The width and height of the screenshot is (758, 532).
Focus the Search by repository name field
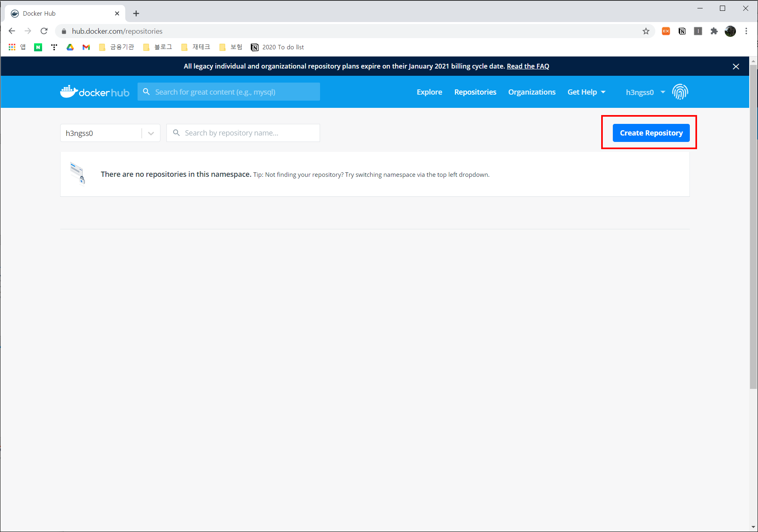pyautogui.click(x=243, y=133)
